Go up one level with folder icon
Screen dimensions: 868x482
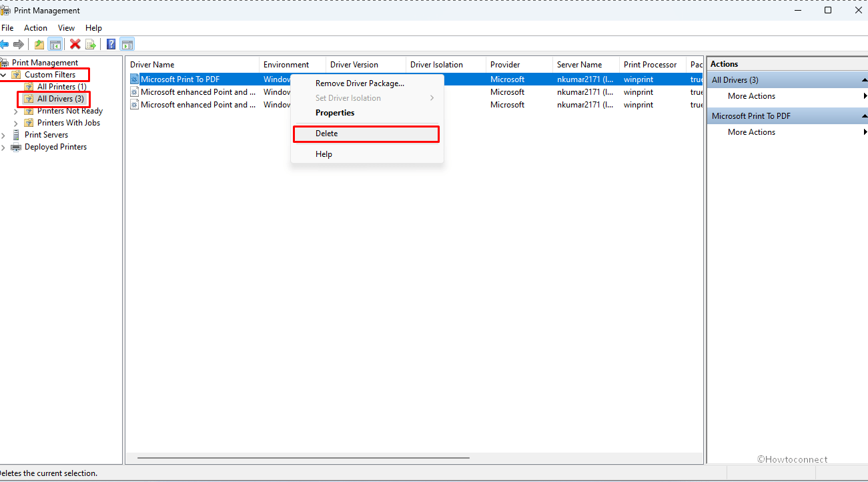[x=39, y=44]
